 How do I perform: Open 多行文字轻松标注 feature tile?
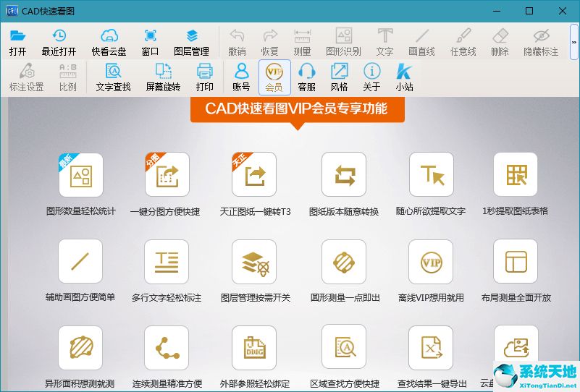coord(167,261)
